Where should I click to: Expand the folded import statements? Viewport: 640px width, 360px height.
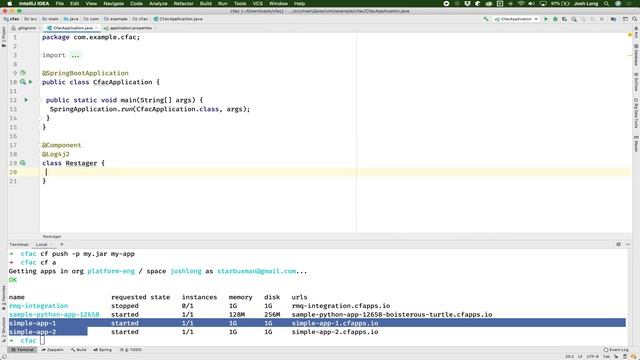click(x=76, y=56)
